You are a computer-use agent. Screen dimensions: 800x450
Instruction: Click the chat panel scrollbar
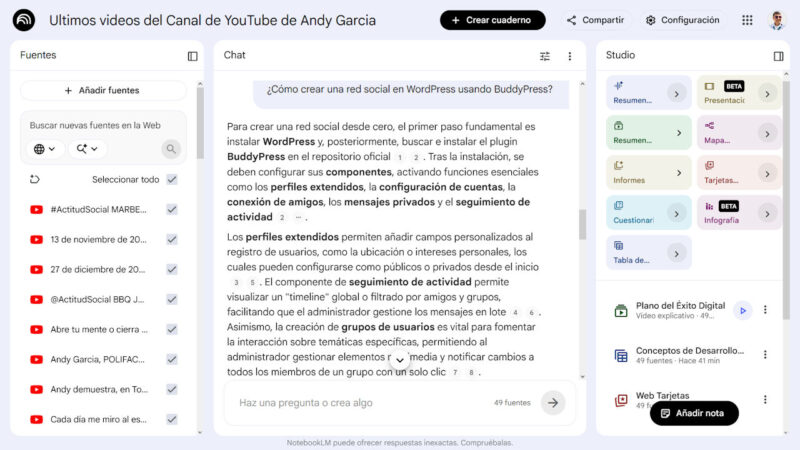click(582, 224)
